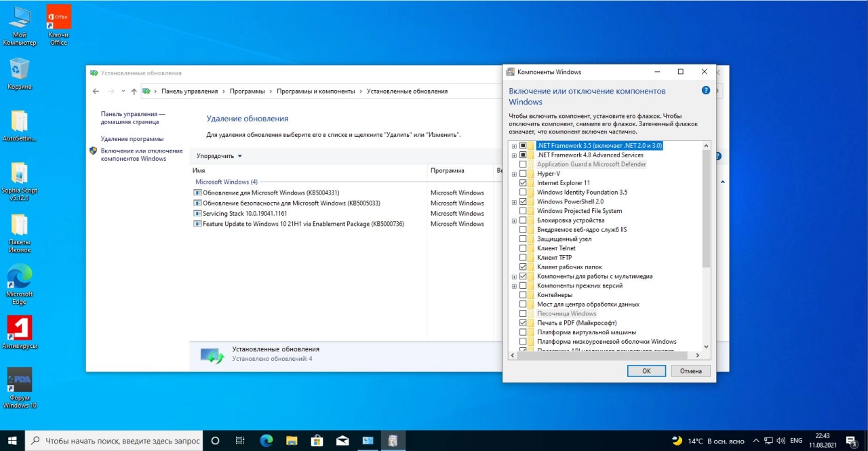
Task: Enable the Клиент TFTP checkbox
Action: click(x=523, y=258)
